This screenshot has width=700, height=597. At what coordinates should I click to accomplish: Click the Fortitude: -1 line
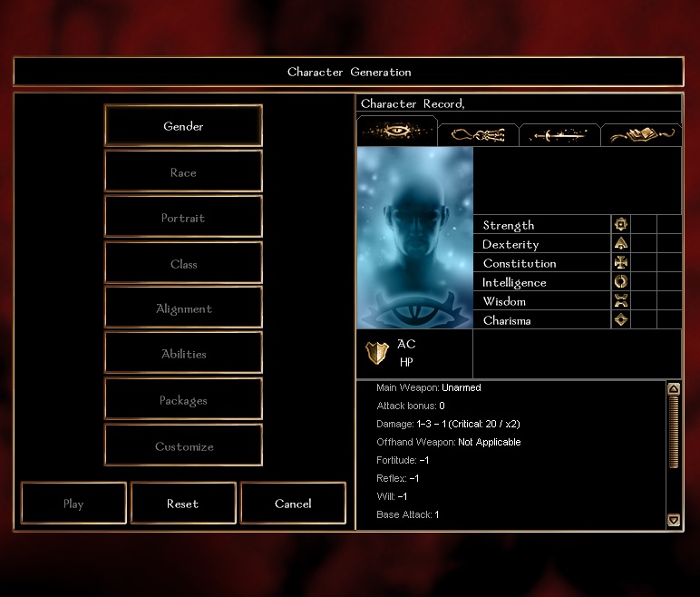(403, 460)
